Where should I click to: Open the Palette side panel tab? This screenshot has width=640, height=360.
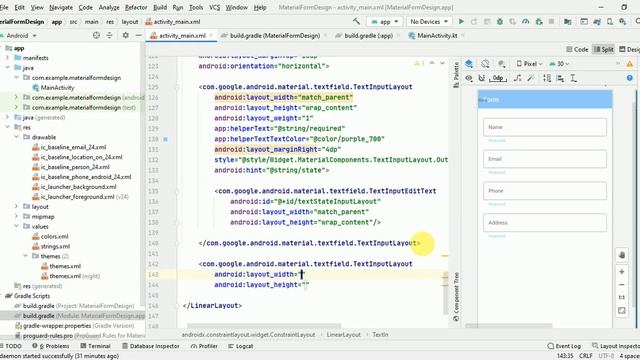456,74
